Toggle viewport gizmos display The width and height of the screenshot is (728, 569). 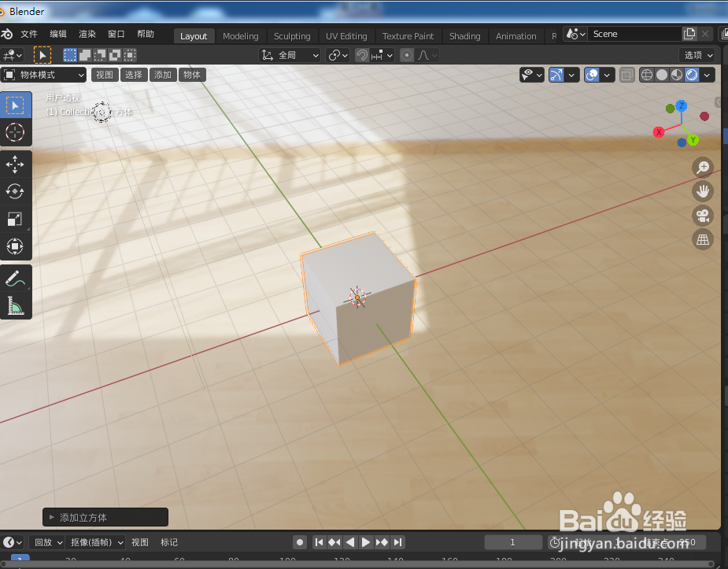point(556,75)
